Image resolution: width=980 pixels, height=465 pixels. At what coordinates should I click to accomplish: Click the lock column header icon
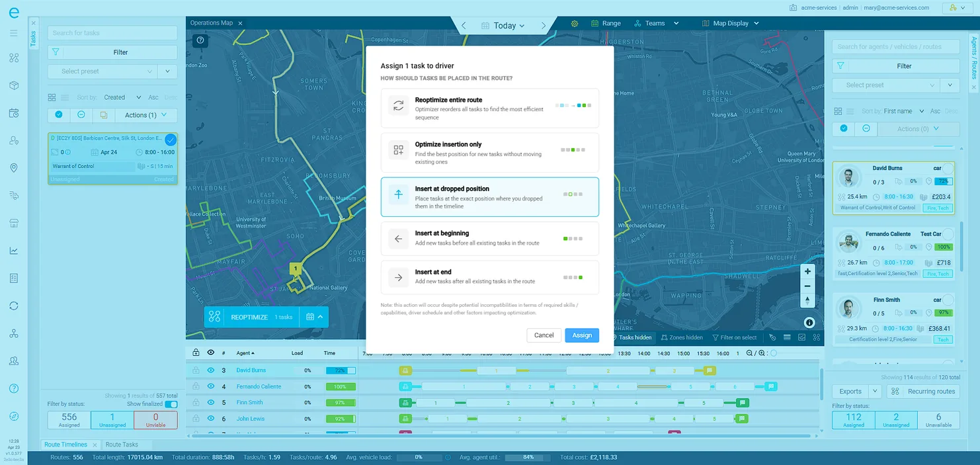tap(196, 353)
